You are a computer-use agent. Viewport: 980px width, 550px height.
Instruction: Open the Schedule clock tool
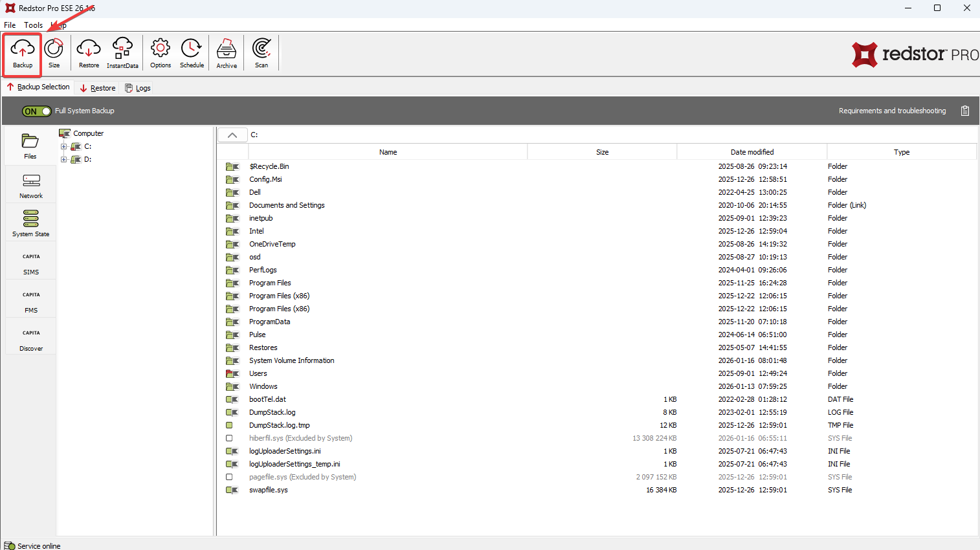pyautogui.click(x=192, y=53)
